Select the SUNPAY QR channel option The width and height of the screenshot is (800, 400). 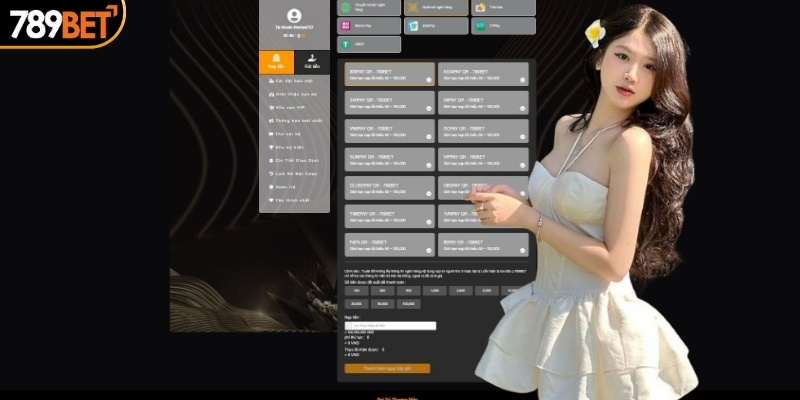click(388, 159)
